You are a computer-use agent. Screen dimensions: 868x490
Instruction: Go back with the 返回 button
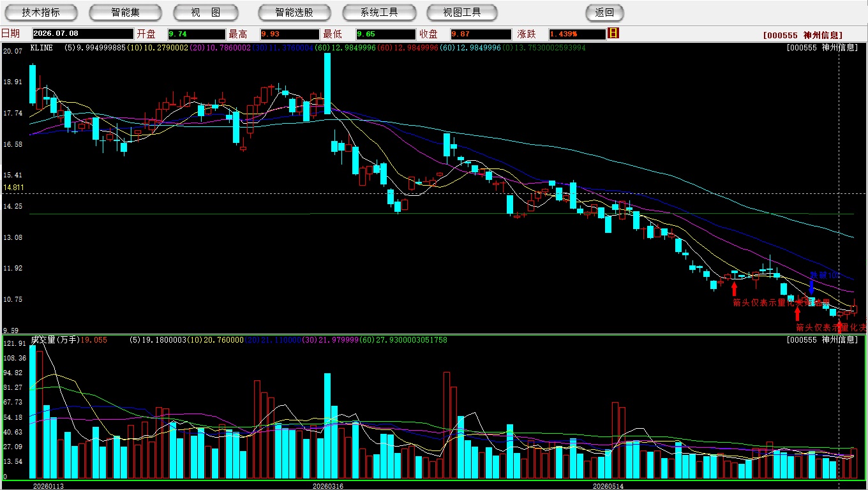604,12
